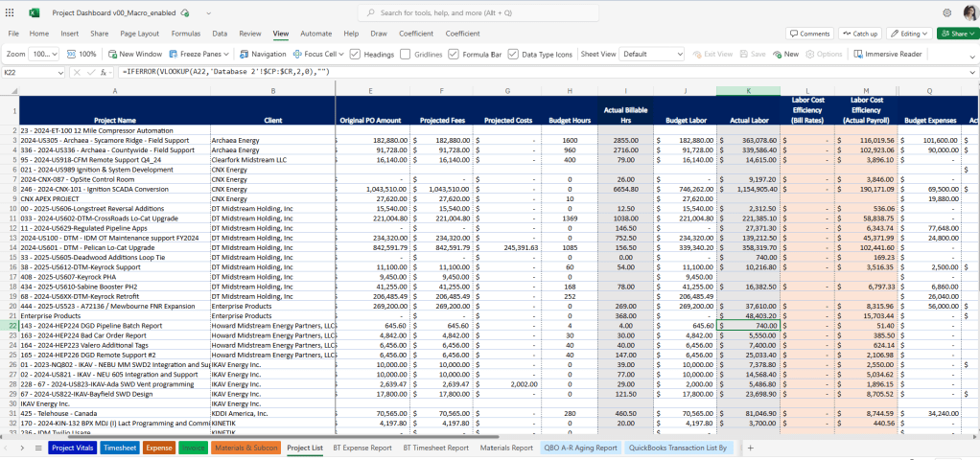
Task: Uncheck the Formula Bar checkbox
Action: [455, 55]
